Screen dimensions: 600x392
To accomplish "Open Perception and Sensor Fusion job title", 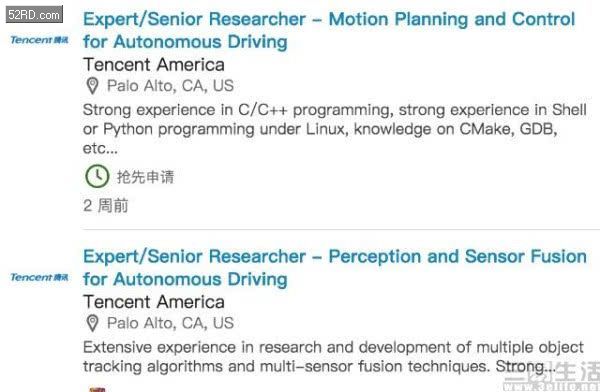I will tap(335, 268).
